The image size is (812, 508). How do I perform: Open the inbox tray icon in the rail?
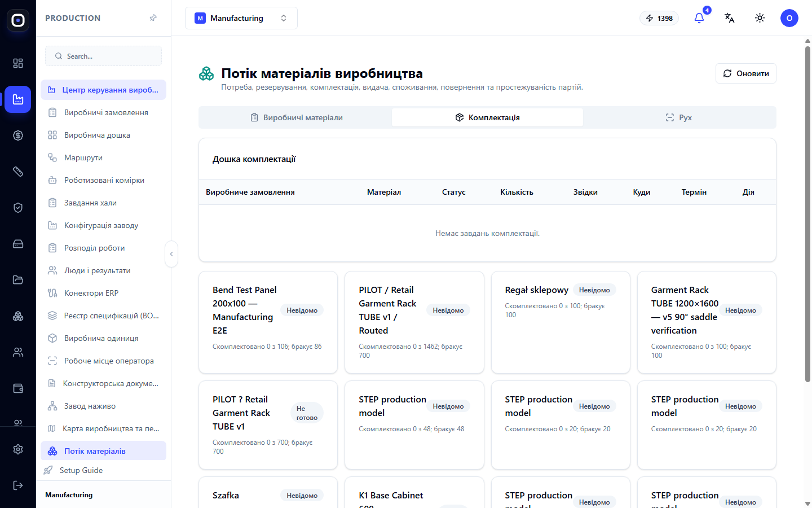click(18, 244)
